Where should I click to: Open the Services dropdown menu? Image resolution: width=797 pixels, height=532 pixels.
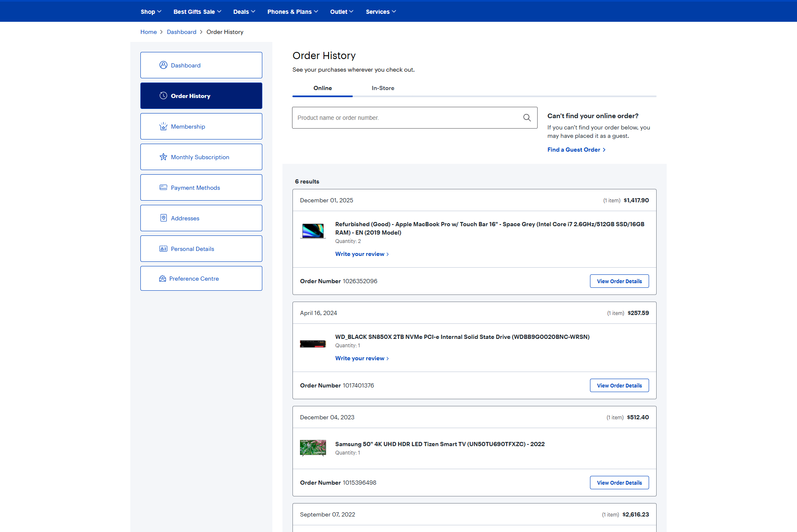380,12
